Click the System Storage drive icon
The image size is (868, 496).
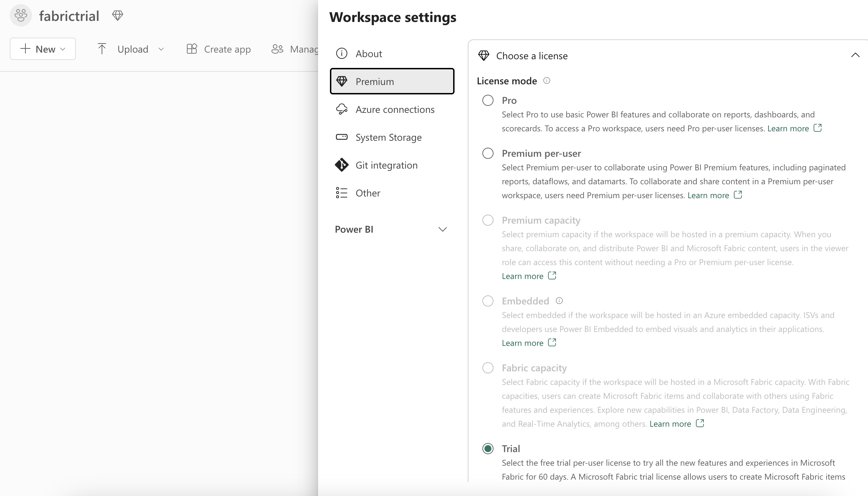[342, 137]
